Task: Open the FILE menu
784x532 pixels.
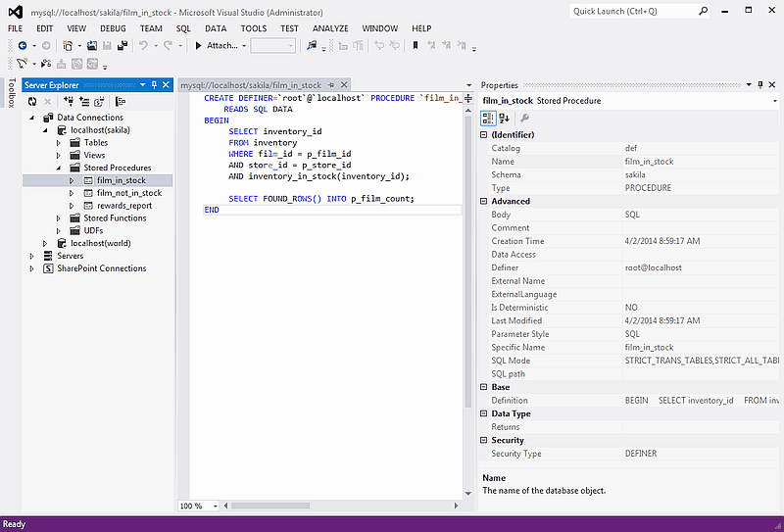Action: 15,28
